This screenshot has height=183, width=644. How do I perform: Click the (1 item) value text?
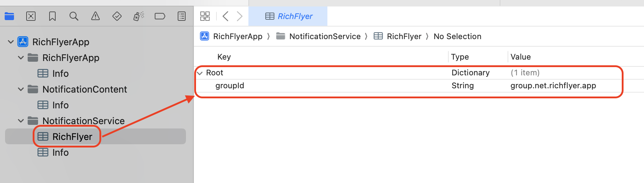[525, 72]
